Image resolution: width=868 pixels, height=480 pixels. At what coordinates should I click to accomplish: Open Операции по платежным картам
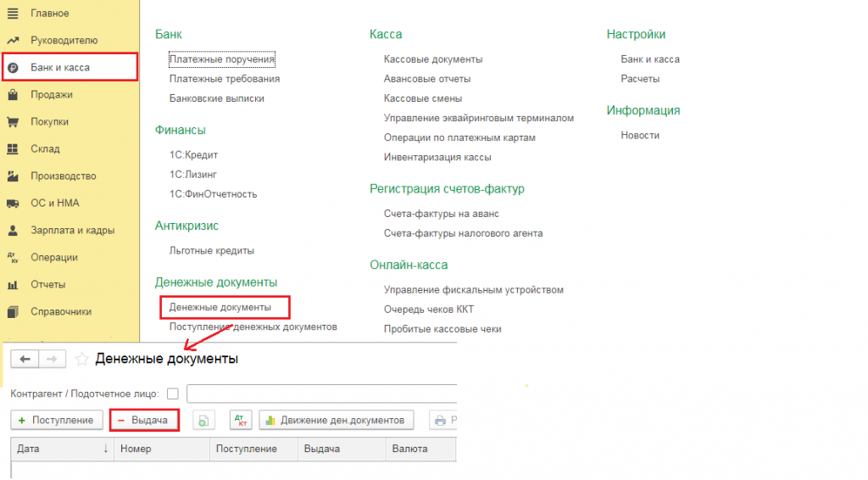click(x=460, y=138)
